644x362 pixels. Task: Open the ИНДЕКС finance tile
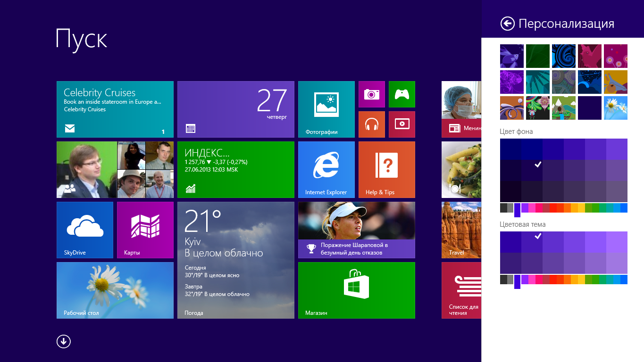236,170
